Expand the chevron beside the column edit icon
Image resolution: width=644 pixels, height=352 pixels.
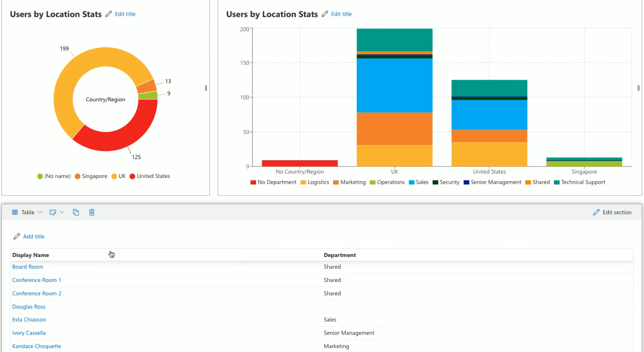coord(62,212)
